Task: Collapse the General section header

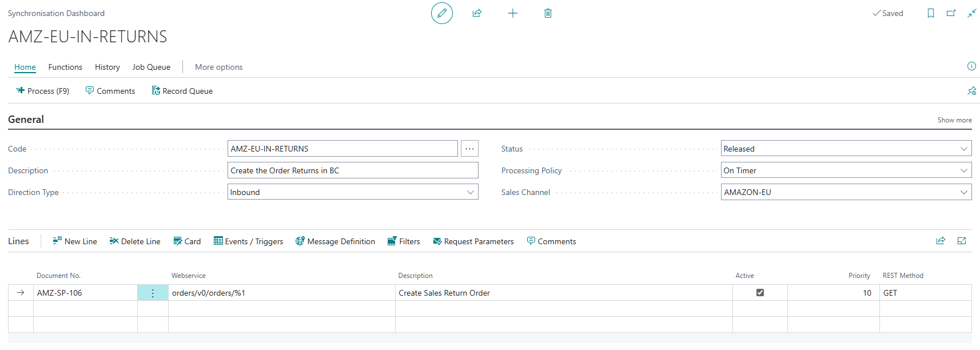Action: pos(26,120)
